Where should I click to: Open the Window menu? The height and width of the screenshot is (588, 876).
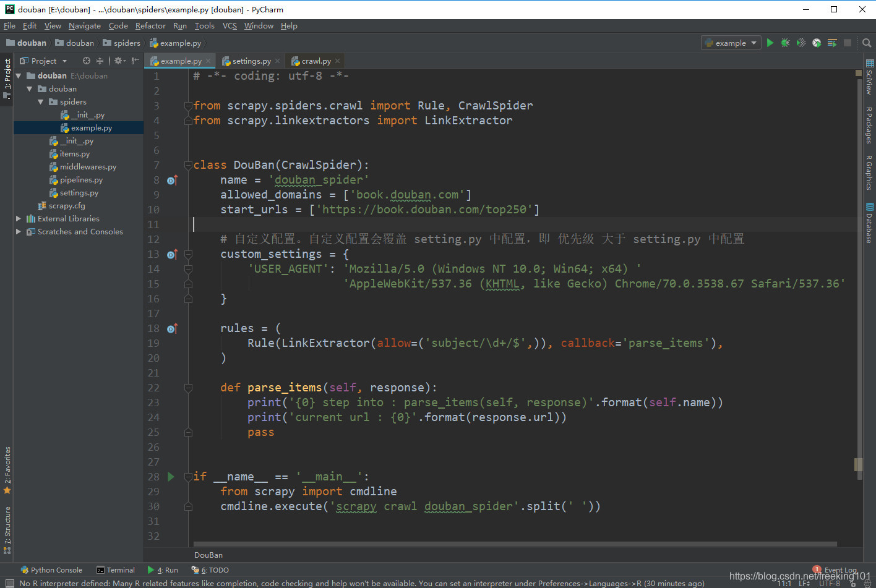259,26
